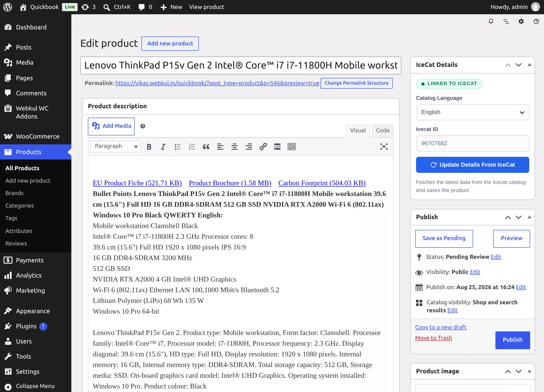Edit the Public visibility setting

[x=475, y=272]
